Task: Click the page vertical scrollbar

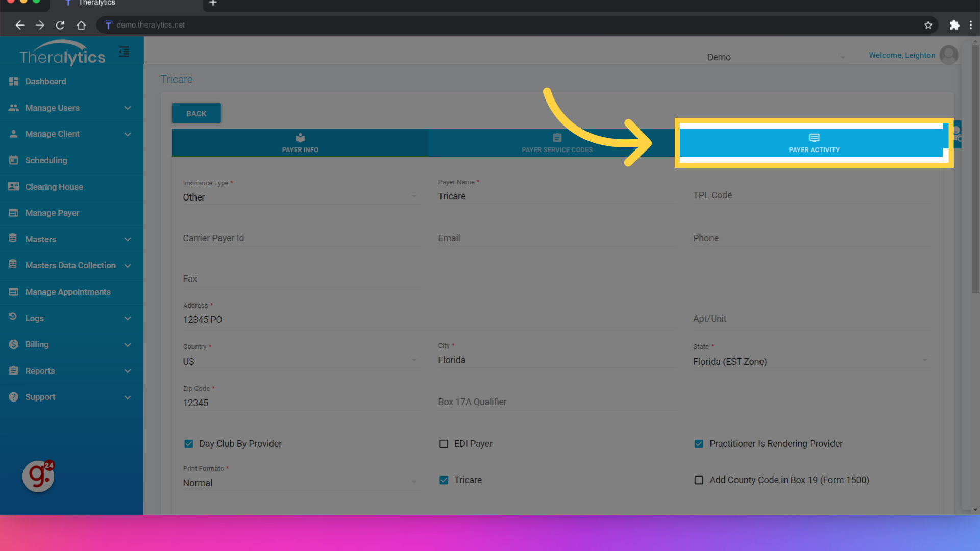Action: [975, 168]
